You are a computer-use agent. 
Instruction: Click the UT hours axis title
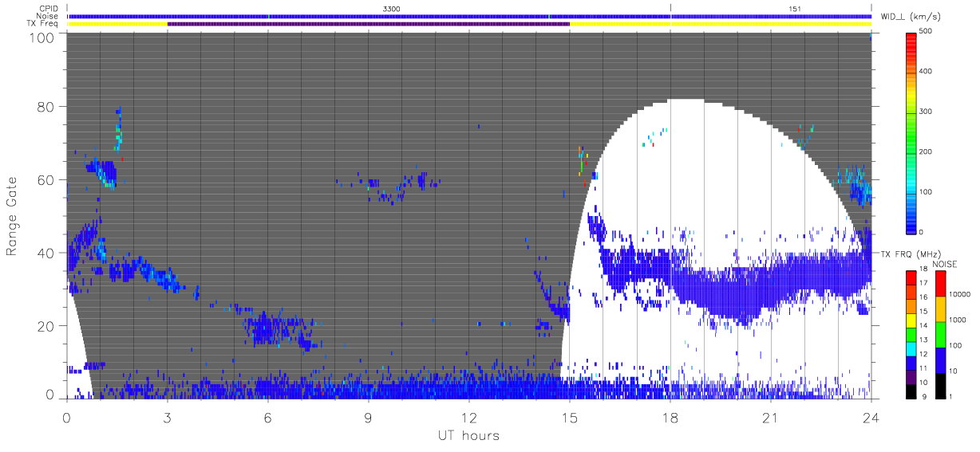pos(468,435)
